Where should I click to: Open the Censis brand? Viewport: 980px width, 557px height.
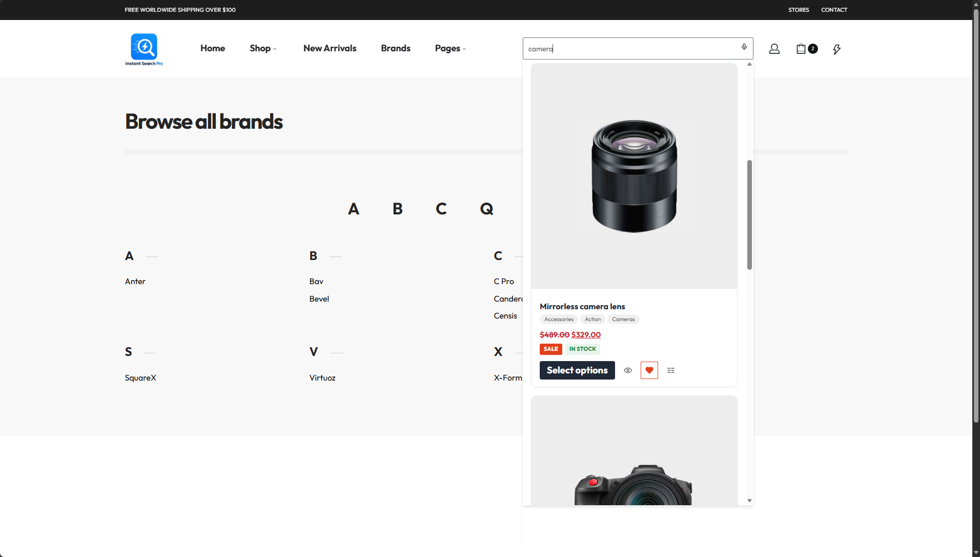[x=505, y=316]
